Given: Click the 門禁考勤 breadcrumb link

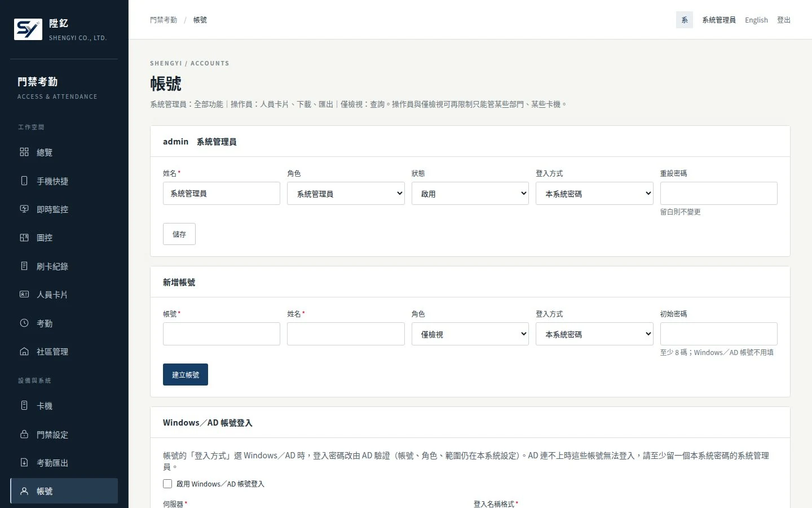Looking at the screenshot, I should (164, 20).
